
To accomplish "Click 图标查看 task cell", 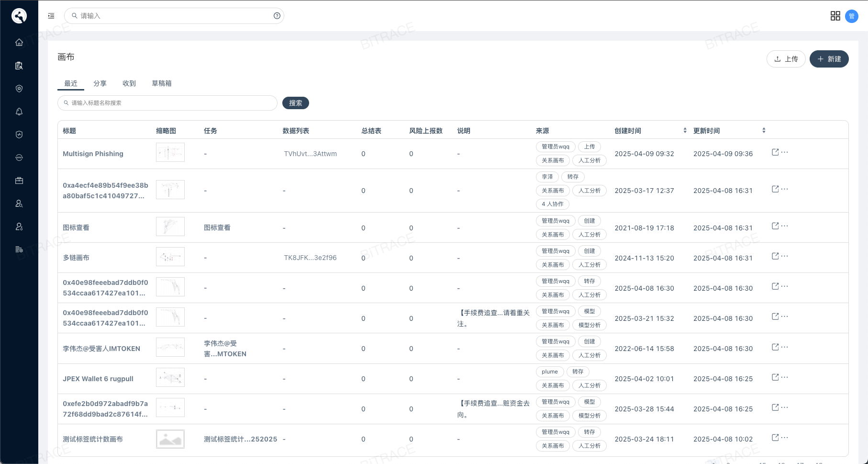I will click(x=217, y=227).
